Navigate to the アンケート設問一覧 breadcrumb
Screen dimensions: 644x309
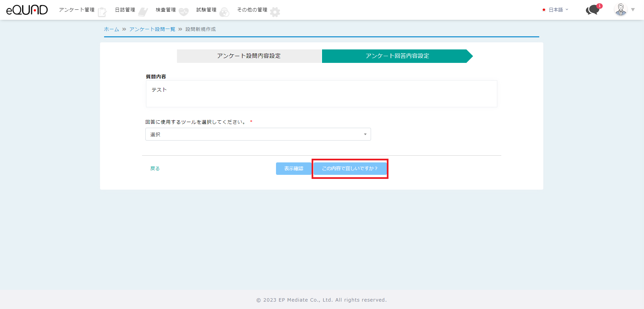click(x=152, y=29)
